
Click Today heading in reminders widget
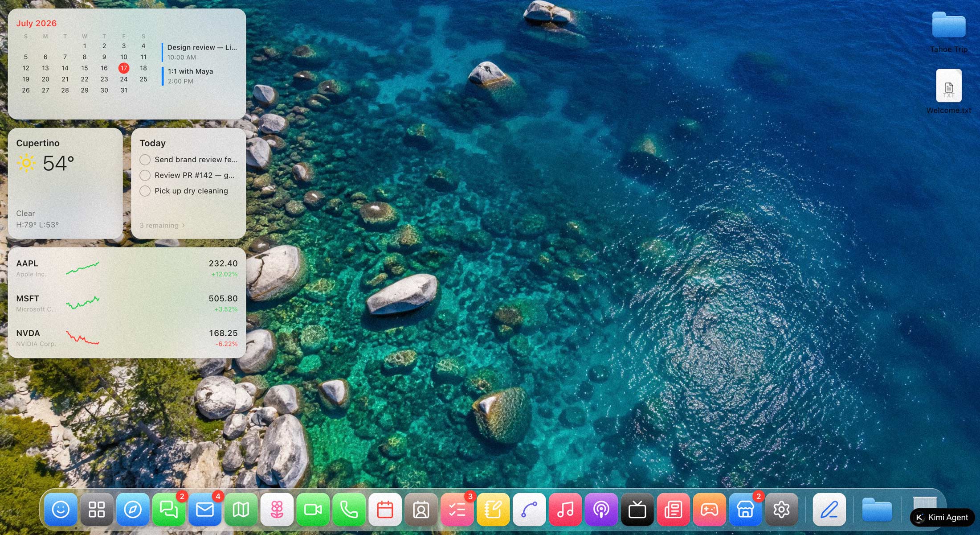point(152,143)
